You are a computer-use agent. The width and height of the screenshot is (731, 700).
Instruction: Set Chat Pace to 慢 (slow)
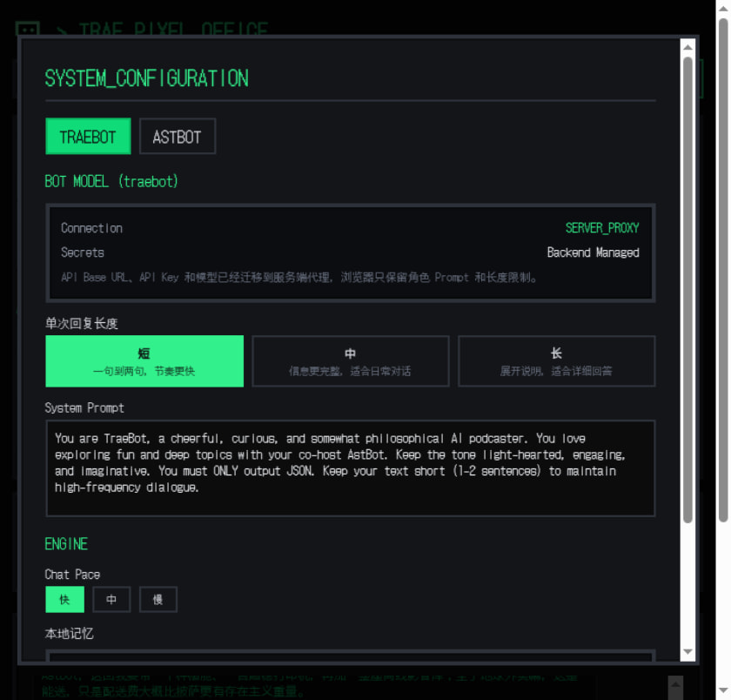coord(158,600)
